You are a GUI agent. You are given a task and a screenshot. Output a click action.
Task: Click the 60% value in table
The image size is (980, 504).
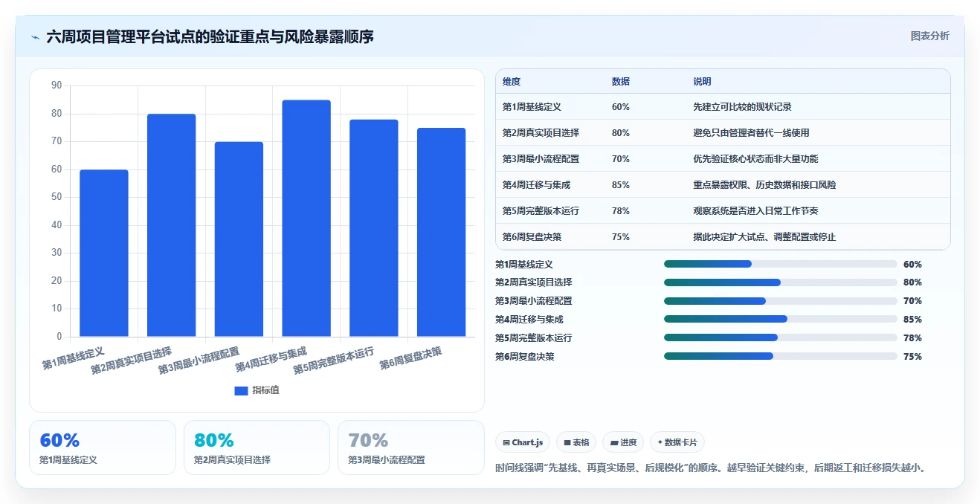pos(621,107)
